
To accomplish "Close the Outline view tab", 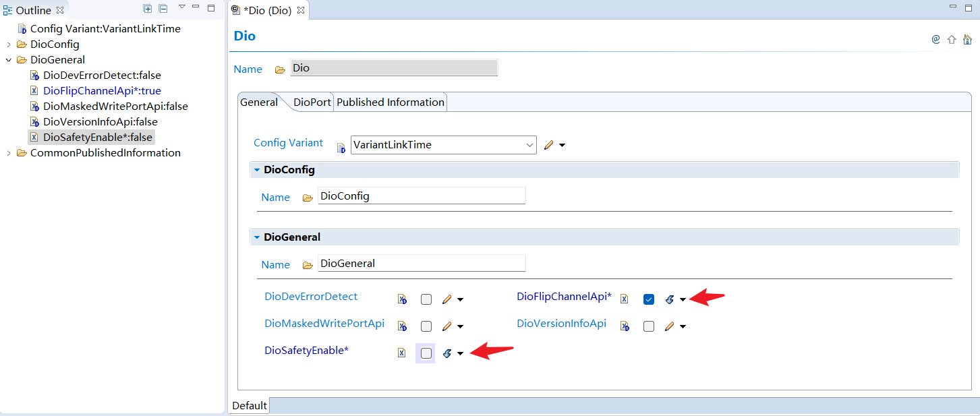I will pyautogui.click(x=60, y=10).
